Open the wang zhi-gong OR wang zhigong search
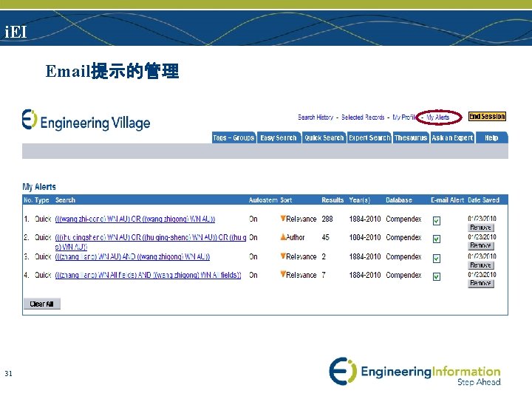 [135, 219]
